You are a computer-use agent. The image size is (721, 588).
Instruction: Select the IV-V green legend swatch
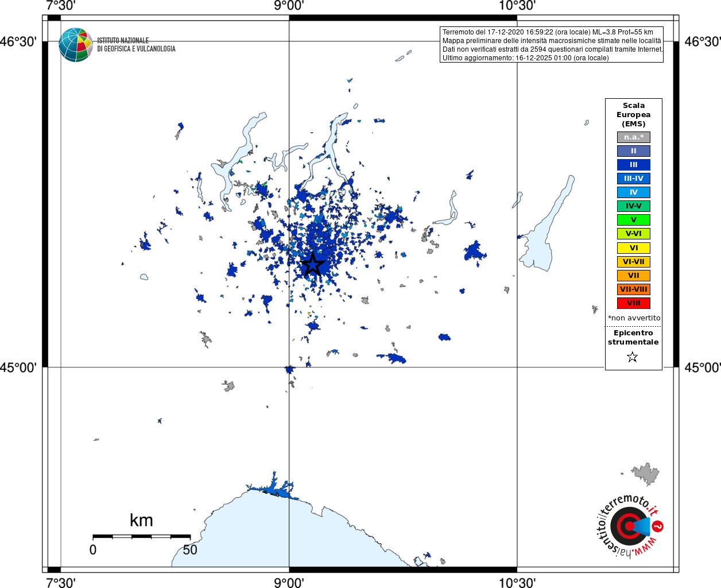(x=634, y=206)
